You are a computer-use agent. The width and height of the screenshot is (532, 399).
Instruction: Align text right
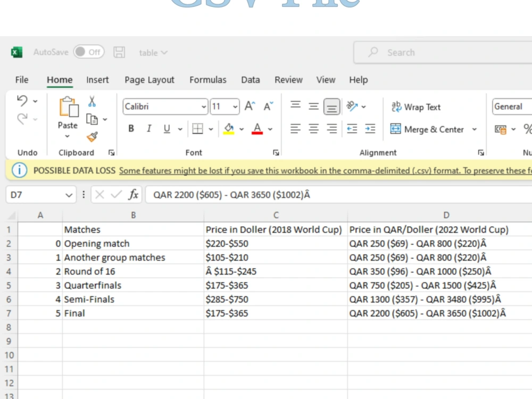click(331, 129)
